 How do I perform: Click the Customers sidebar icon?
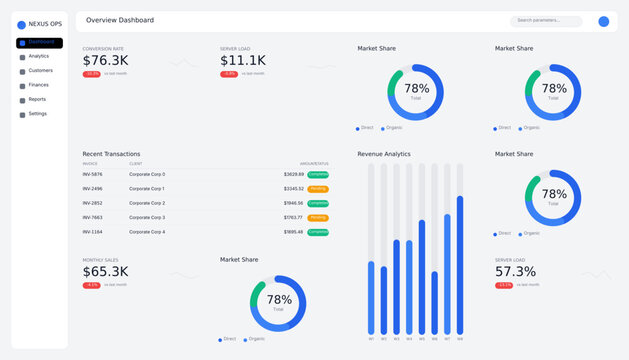[x=22, y=72]
